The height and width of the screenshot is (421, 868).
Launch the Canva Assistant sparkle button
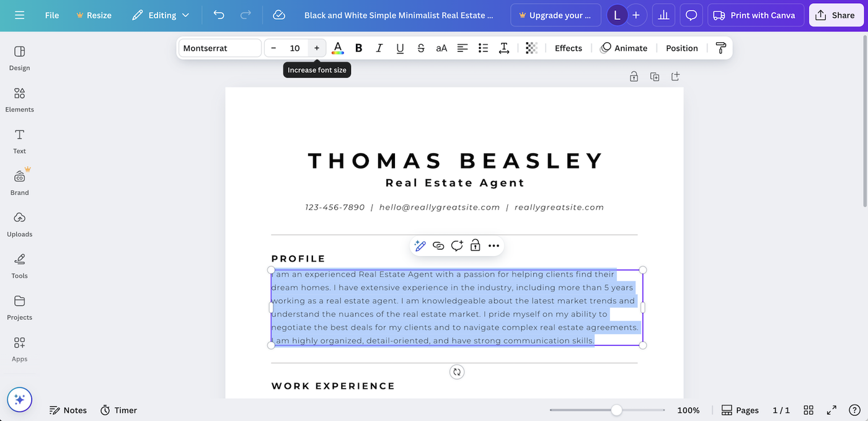(19, 400)
